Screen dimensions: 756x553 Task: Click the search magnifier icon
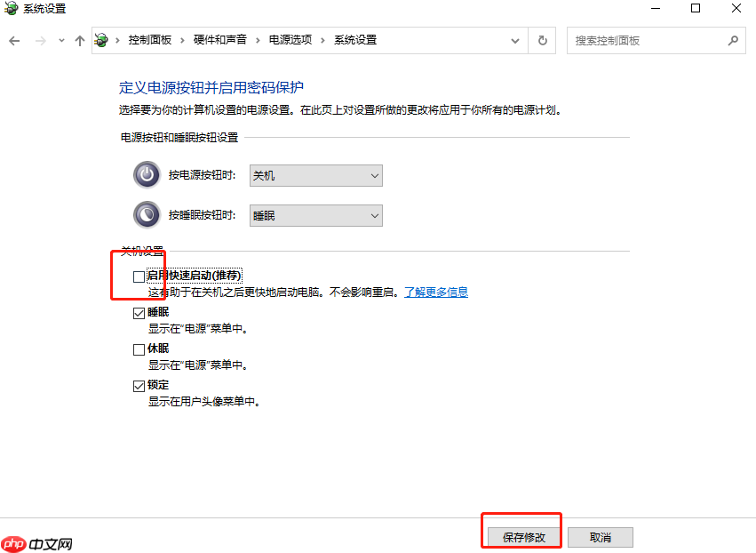pyautogui.click(x=734, y=40)
